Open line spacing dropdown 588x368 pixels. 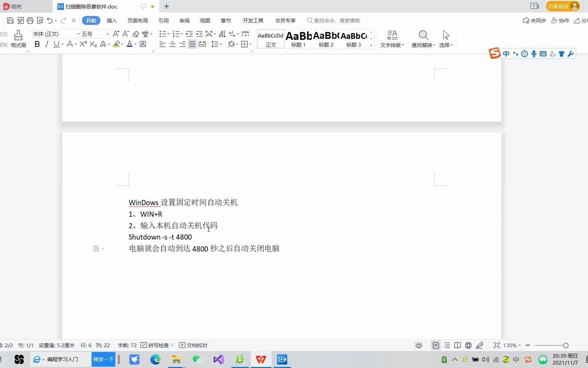click(x=216, y=44)
